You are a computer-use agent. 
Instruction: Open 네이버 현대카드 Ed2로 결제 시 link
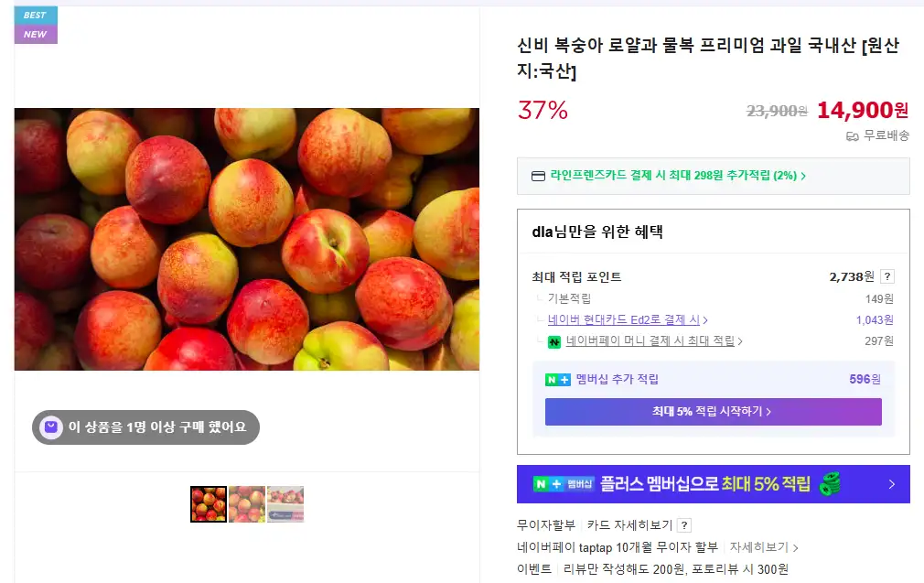[623, 319]
